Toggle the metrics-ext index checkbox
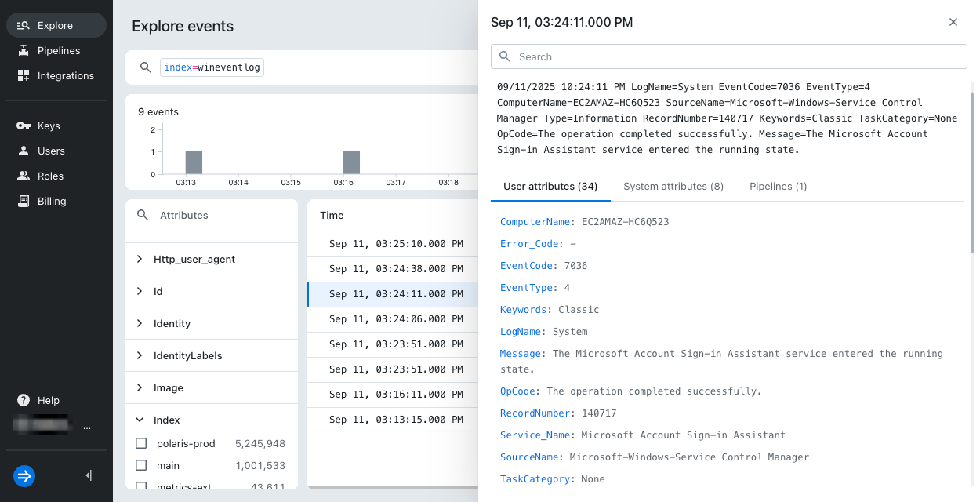 click(141, 486)
